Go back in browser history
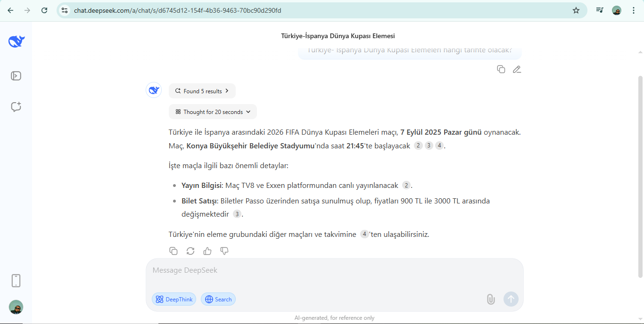The width and height of the screenshot is (644, 324). click(x=10, y=10)
